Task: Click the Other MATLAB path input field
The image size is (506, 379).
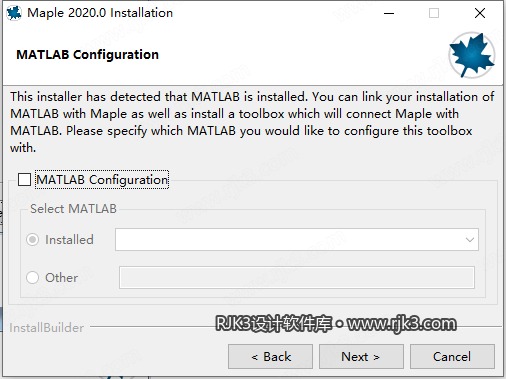Action: click(297, 277)
